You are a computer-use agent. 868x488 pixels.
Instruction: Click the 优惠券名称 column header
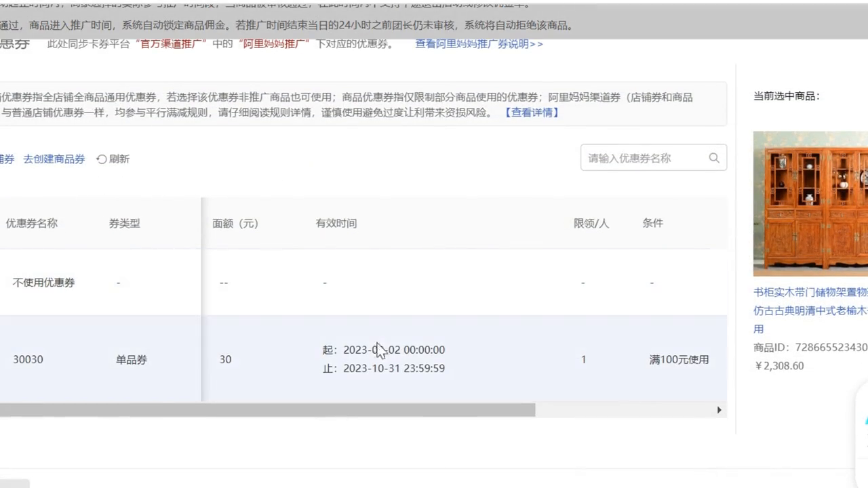32,224
